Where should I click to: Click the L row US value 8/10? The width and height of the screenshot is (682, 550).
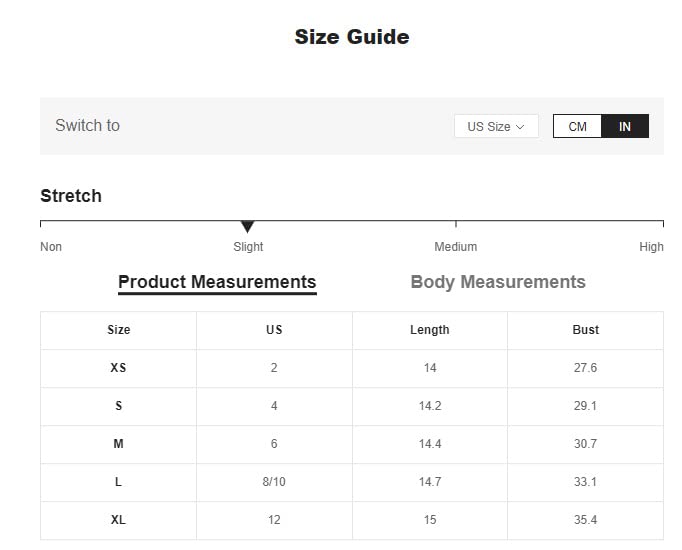click(274, 482)
